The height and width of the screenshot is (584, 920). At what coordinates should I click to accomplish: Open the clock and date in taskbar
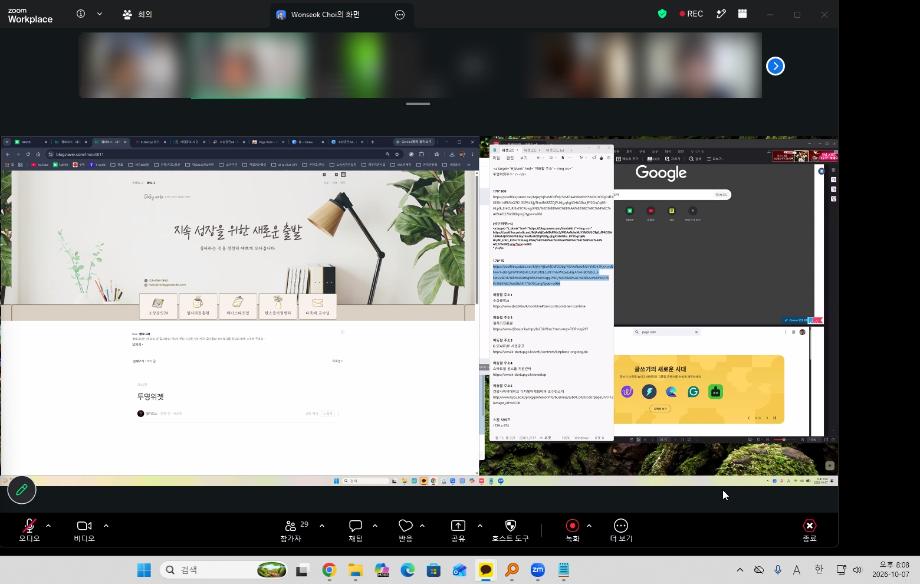(x=891, y=569)
